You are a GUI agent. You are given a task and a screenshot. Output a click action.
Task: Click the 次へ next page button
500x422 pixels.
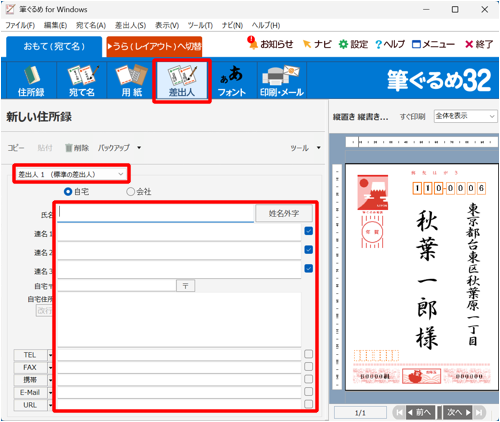click(x=458, y=412)
